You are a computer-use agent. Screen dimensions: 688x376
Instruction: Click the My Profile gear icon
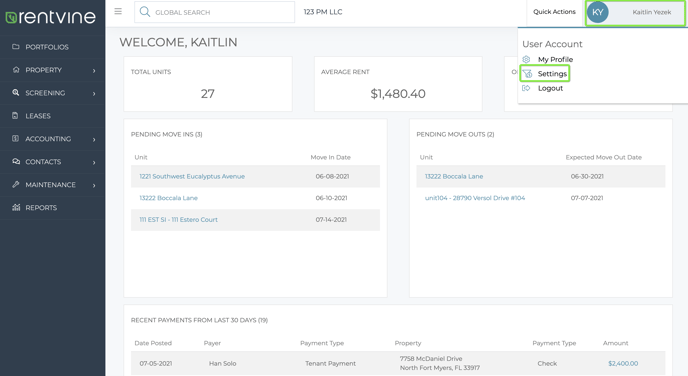click(527, 59)
